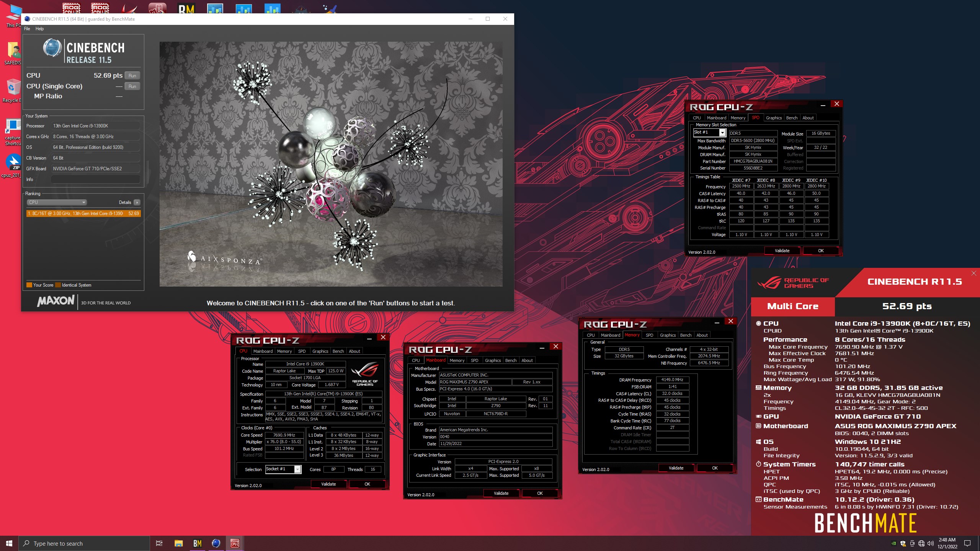Click the mainboard Model 'ROG MAXIMUS Z790 APEX'

point(475,382)
